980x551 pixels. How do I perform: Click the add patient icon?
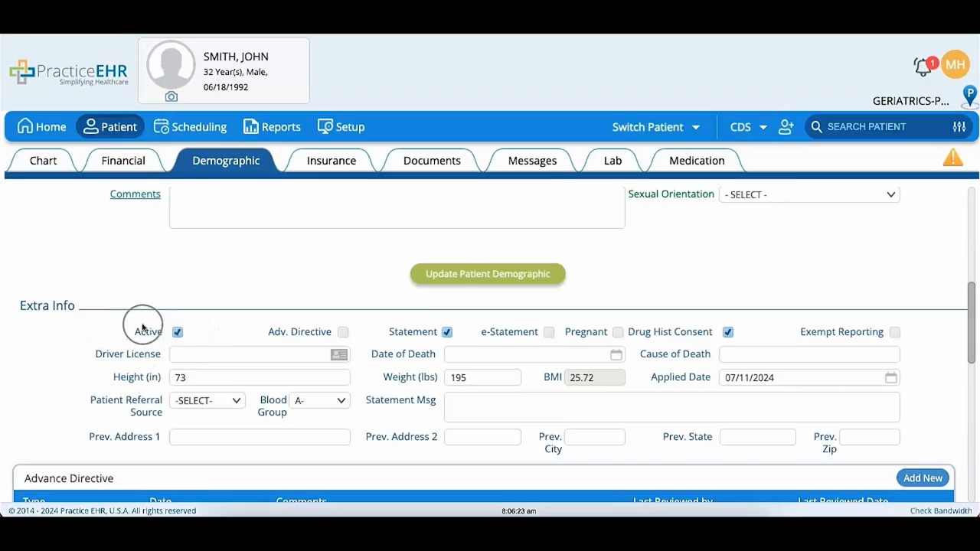point(786,127)
